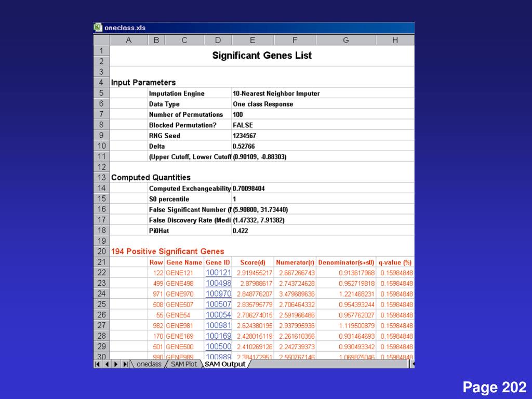
Task: Click score cell 2.919455217
Action: (x=253, y=273)
